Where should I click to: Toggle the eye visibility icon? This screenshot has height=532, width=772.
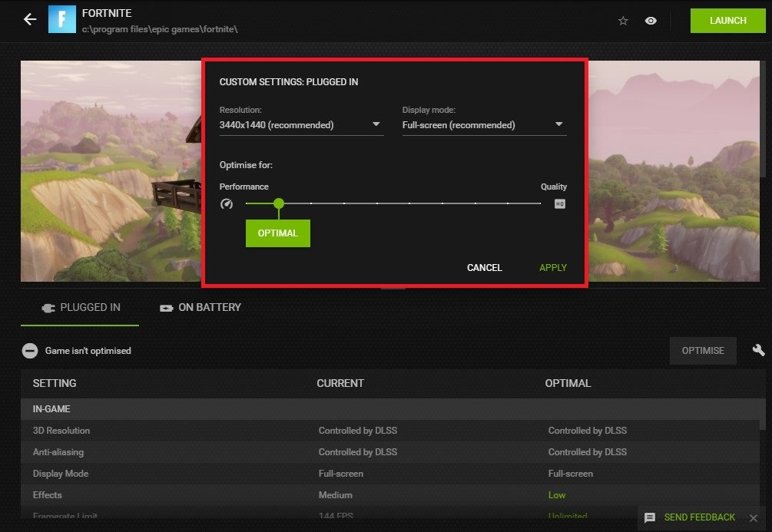pyautogui.click(x=651, y=21)
